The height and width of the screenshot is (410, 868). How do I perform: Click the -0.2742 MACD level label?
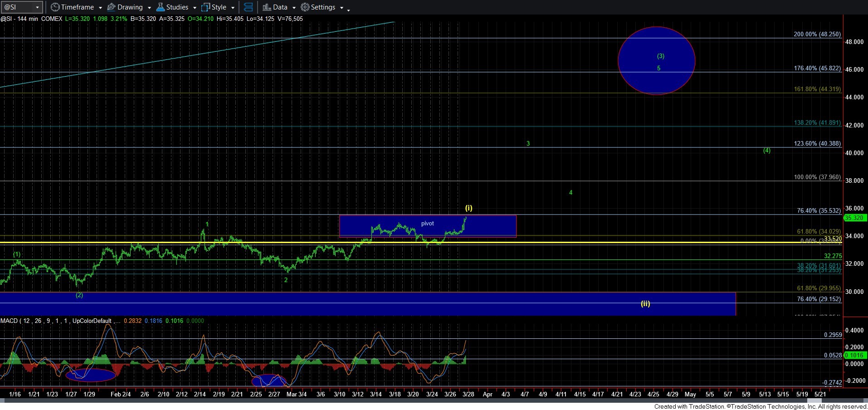click(x=832, y=383)
